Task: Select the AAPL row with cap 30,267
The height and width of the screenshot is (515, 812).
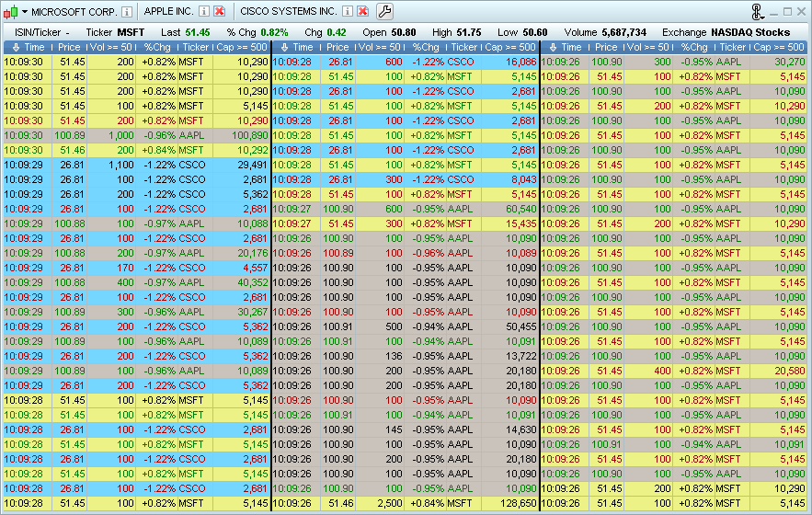Action: (x=136, y=312)
